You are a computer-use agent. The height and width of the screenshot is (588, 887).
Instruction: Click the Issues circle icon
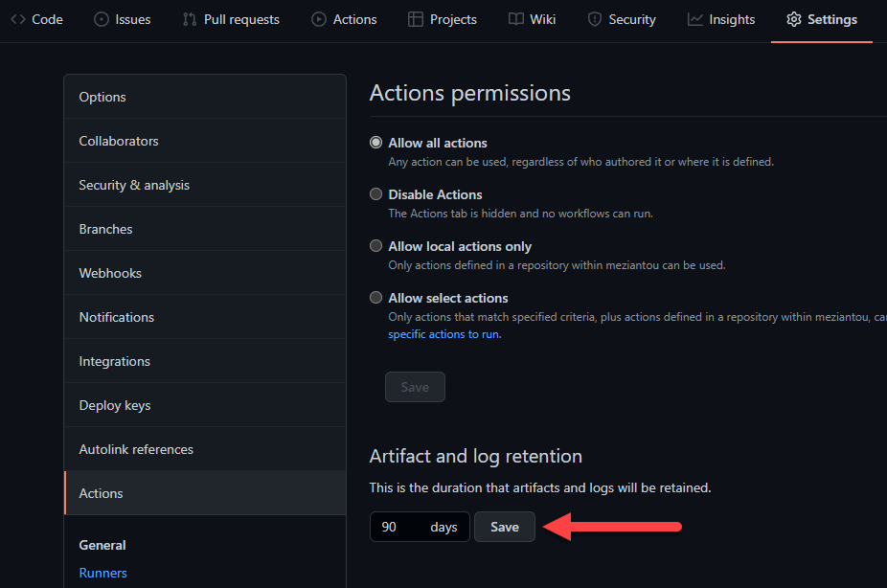(102, 19)
